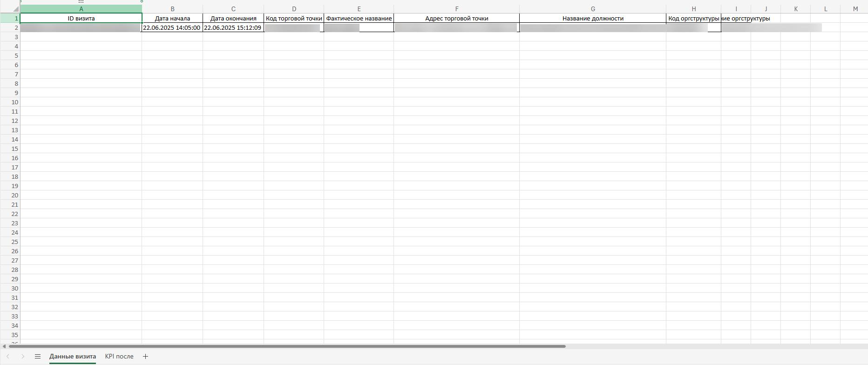The height and width of the screenshot is (365, 868).
Task: Select column F header
Action: click(457, 9)
